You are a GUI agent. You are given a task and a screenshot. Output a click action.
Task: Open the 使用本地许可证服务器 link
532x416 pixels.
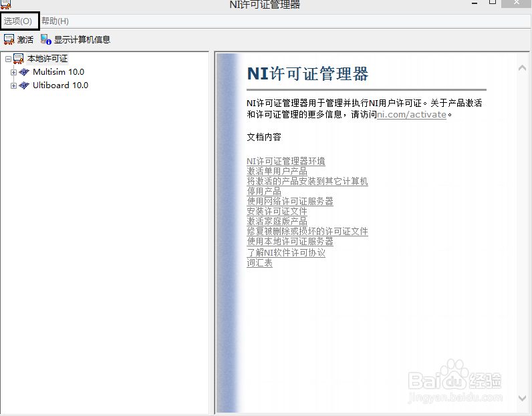[290, 242]
